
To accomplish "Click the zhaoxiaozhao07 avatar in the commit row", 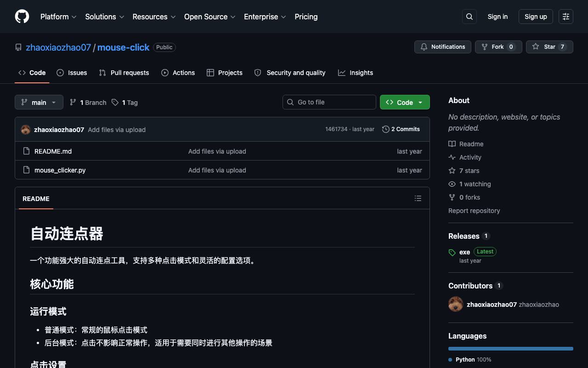I will [26, 130].
